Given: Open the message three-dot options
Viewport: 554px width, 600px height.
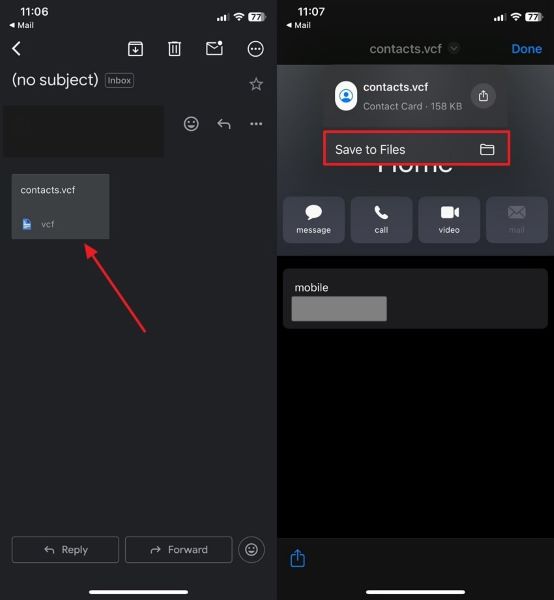Looking at the screenshot, I should tap(256, 124).
